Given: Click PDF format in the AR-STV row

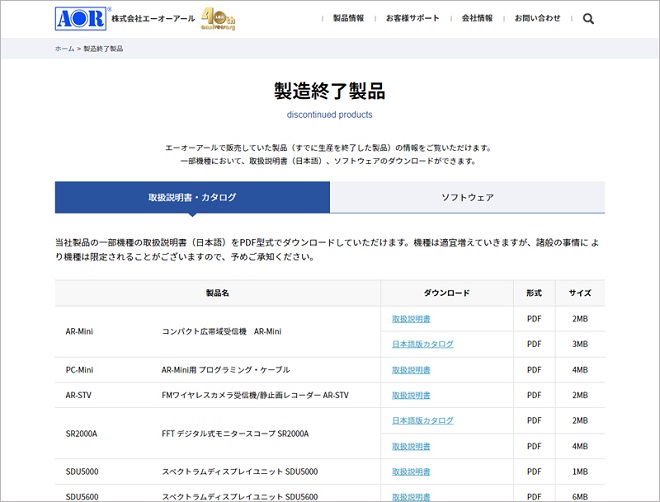Looking at the screenshot, I should [534, 396].
